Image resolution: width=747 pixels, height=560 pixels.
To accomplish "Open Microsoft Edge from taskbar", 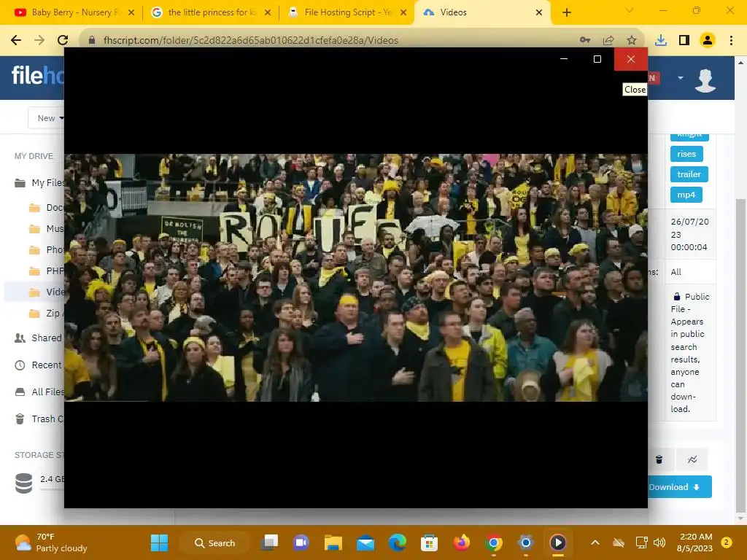I will click(398, 542).
